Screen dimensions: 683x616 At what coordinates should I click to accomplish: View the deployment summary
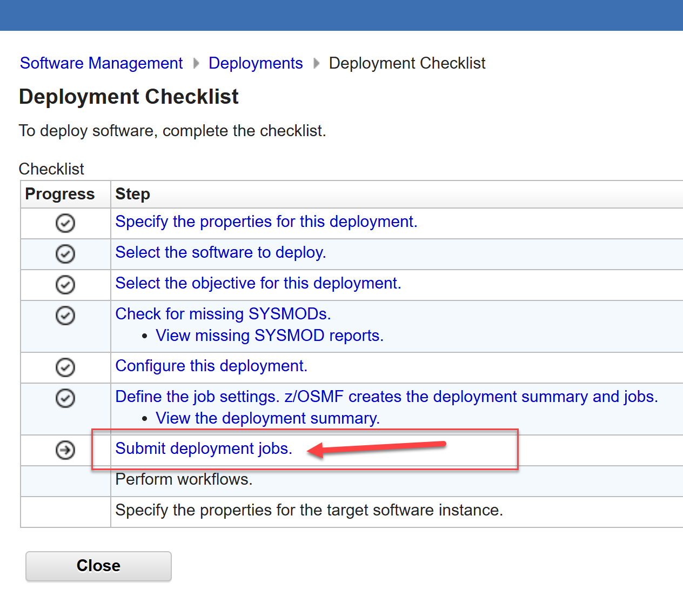pos(267,418)
